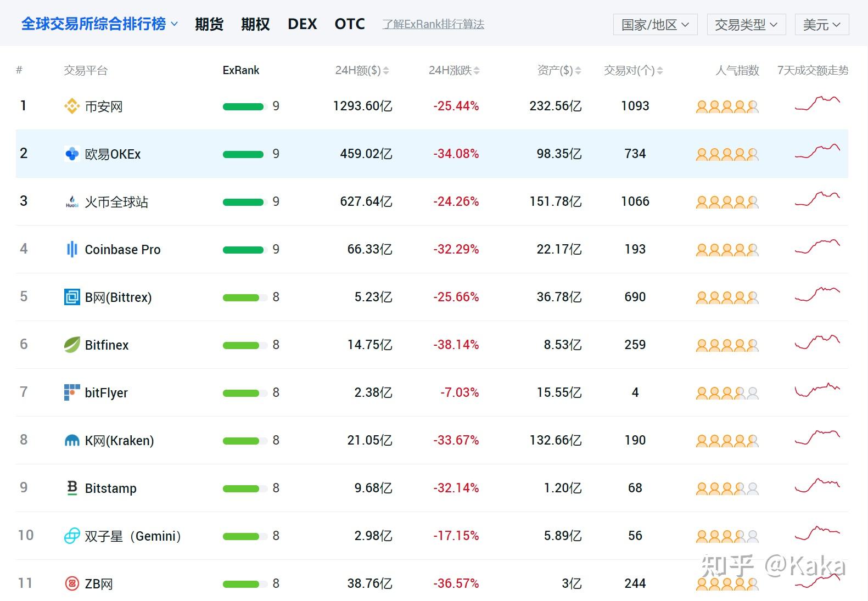The height and width of the screenshot is (601, 868).
Task: Expand 全球交易所综合排行榜 dropdown
Action: point(99,24)
